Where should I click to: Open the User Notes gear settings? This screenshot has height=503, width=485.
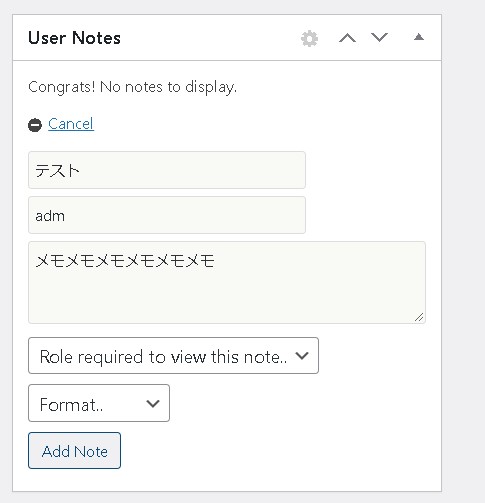pos(309,38)
